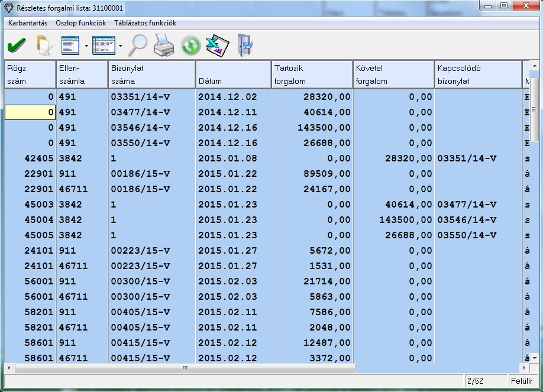Click the Dátum column header
Screen dimensions: 543x392
233,74
